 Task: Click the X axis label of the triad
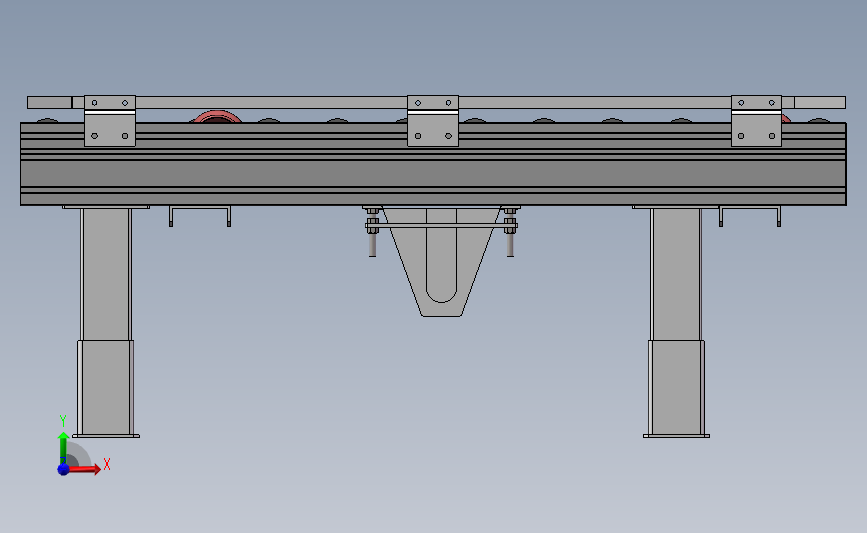107,464
